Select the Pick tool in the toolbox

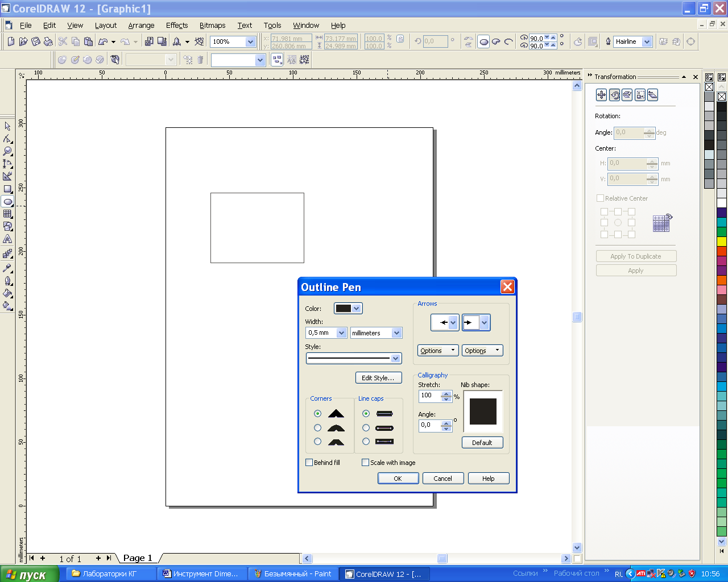[7, 126]
